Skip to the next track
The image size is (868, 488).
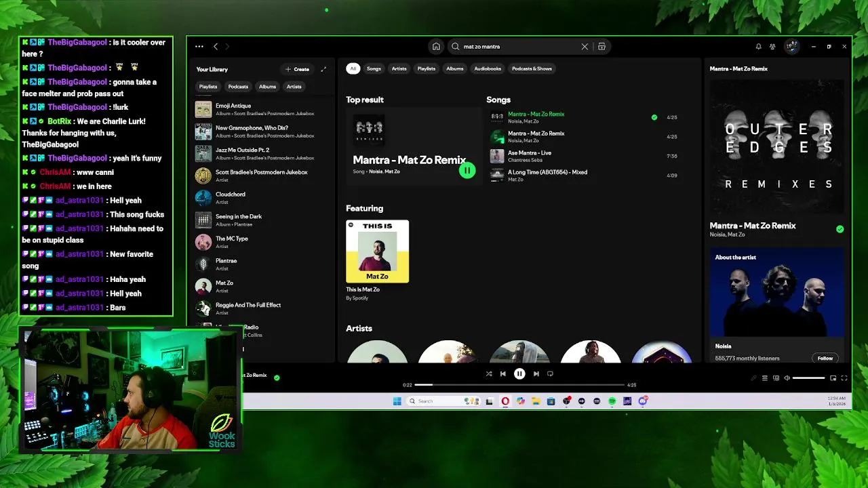[x=536, y=373]
